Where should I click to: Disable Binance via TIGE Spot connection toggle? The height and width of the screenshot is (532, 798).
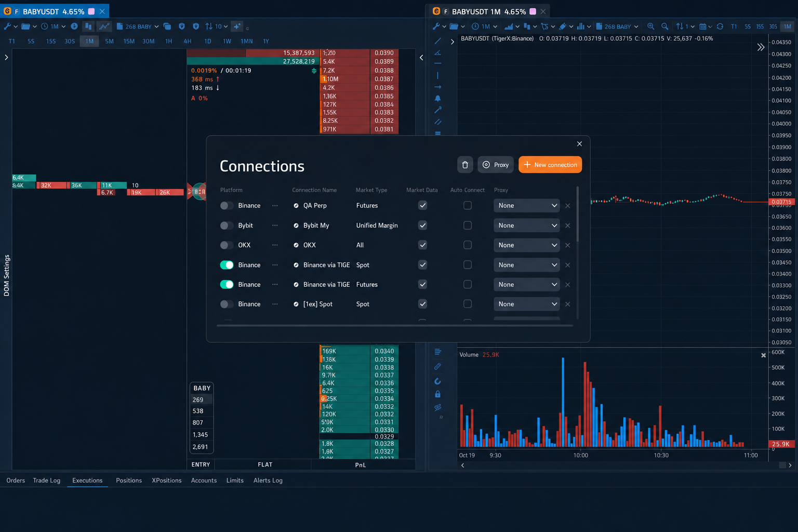227,265
